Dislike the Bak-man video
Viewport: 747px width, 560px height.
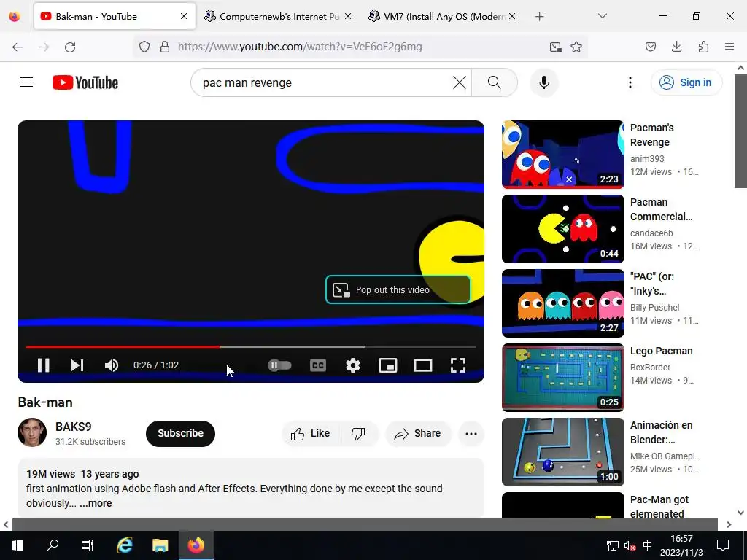[358, 433]
